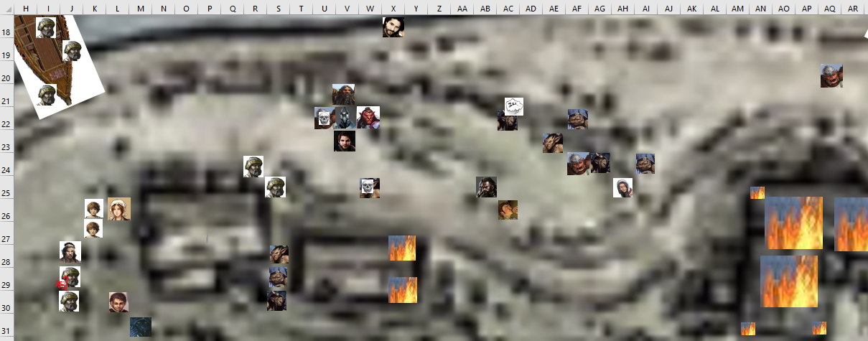Click the fire image in cell X28
This screenshot has height=341, width=868.
coord(403,248)
